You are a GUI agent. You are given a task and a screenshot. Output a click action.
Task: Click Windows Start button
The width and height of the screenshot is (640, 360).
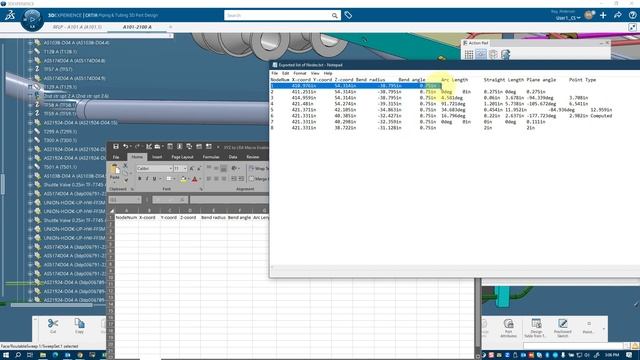click(x=6, y=355)
